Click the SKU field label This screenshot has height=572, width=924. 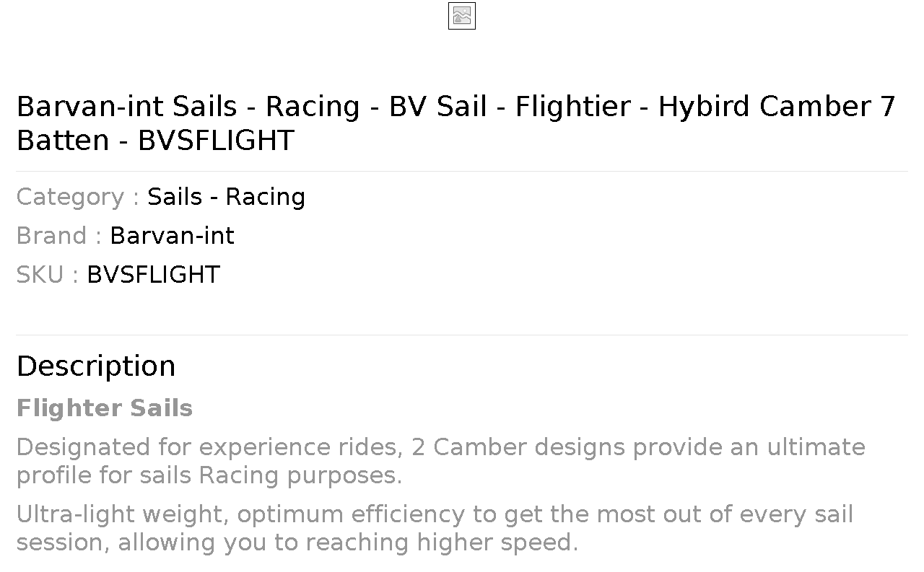(48, 275)
